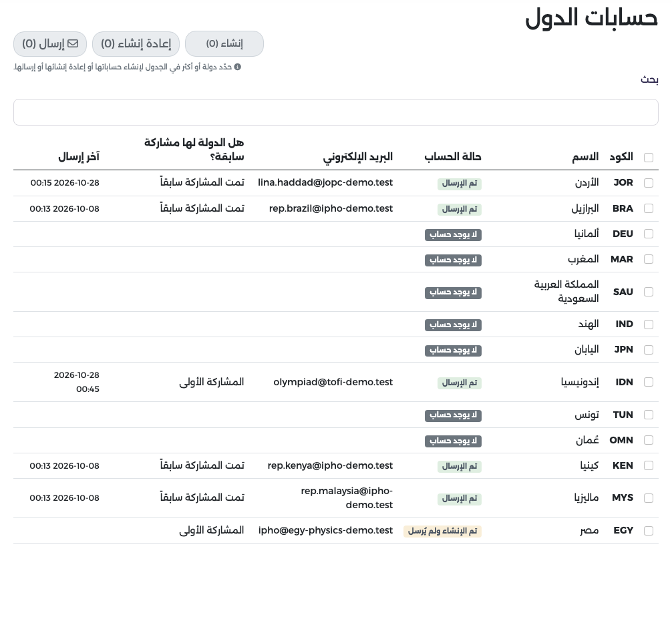Focus the بحث search input field
This screenshot has height=623, width=672.
coord(336,112)
